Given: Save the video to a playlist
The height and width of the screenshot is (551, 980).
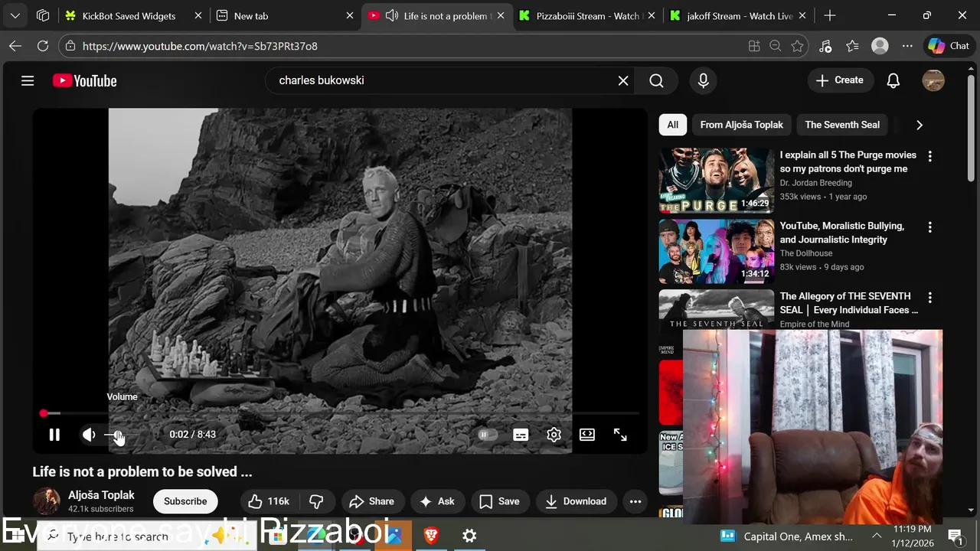Looking at the screenshot, I should (499, 501).
